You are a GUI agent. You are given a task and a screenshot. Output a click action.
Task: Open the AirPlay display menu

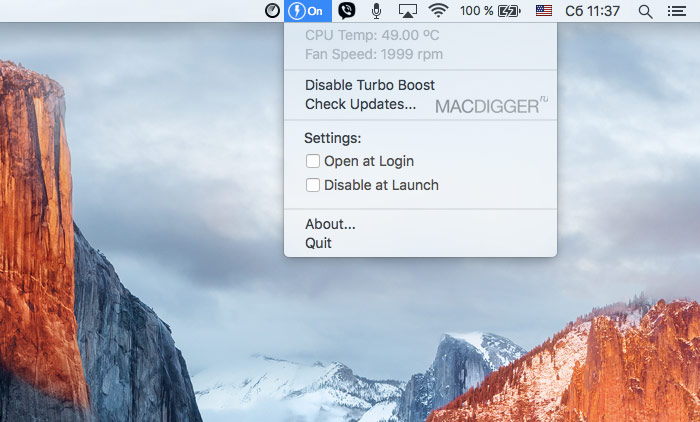coord(408,11)
